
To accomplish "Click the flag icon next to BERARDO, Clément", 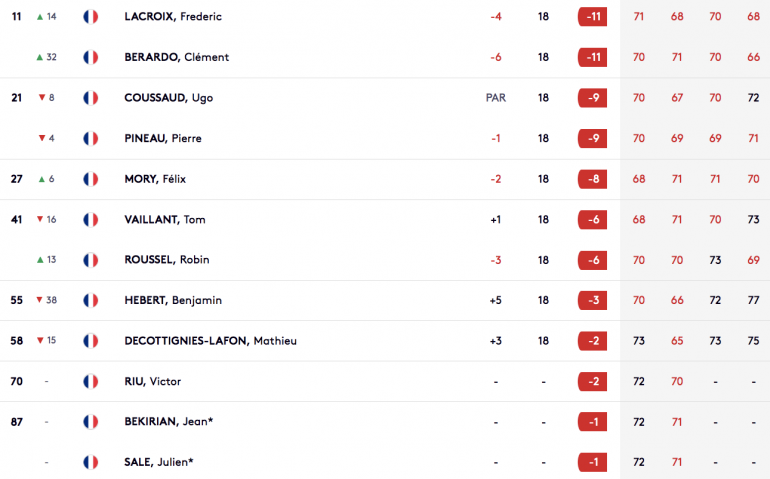I will pos(90,57).
